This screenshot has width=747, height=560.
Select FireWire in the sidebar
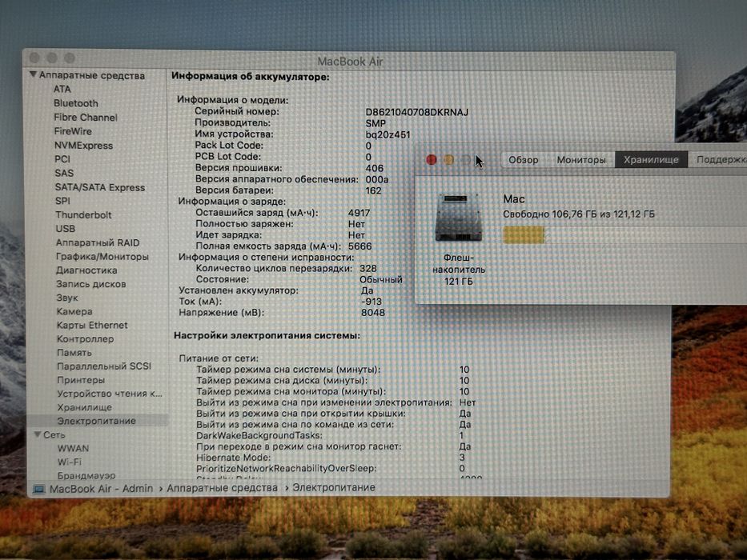[x=72, y=131]
